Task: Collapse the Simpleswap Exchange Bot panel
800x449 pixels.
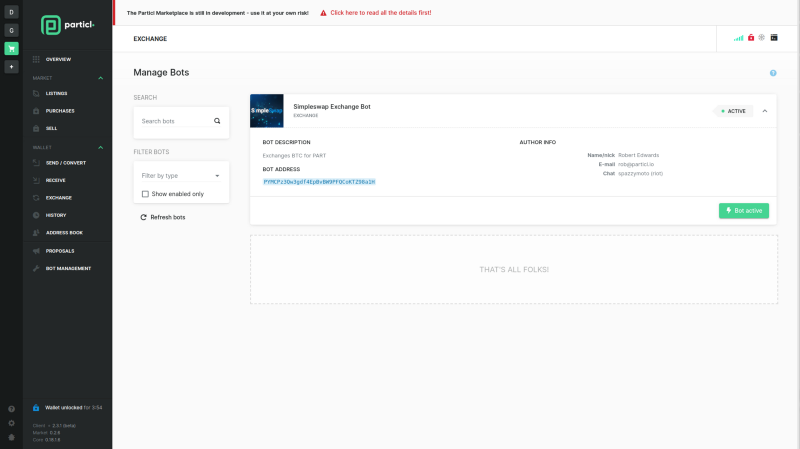Action: (765, 111)
